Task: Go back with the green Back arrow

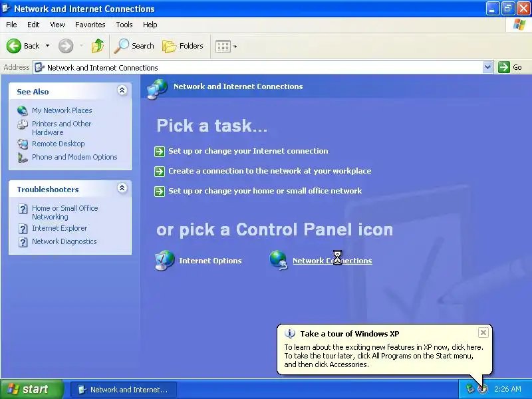Action: pyautogui.click(x=14, y=46)
